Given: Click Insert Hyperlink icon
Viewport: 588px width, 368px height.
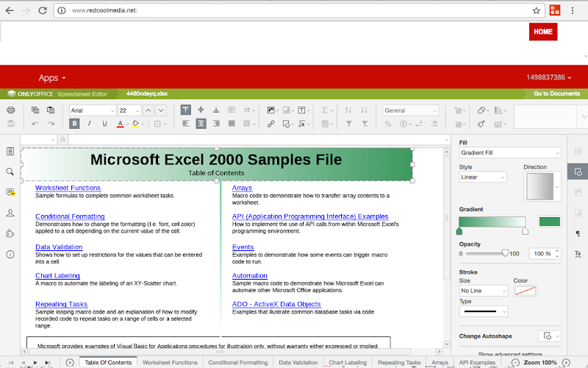Looking at the screenshot, I should pyautogui.click(x=270, y=124).
